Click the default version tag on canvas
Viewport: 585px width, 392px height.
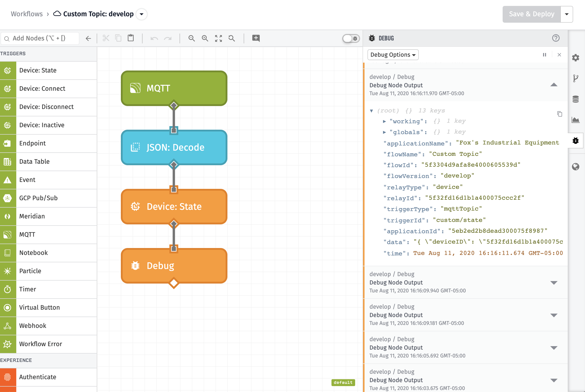[343, 382]
